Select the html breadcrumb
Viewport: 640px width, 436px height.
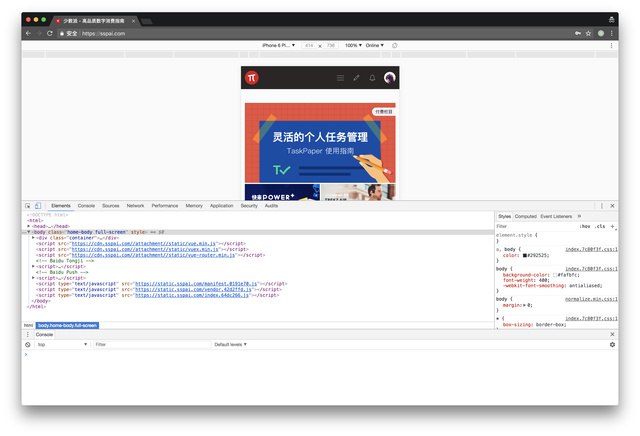[28, 325]
